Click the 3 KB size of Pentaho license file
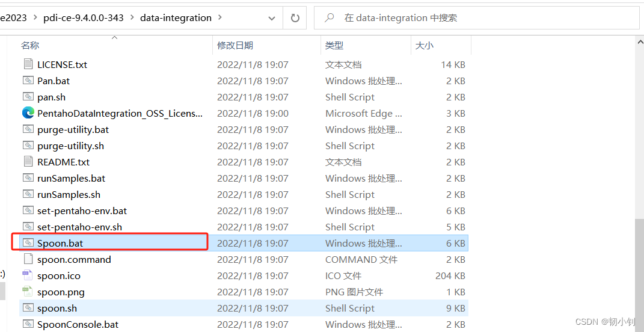The height and width of the screenshot is (332, 644). point(455,113)
